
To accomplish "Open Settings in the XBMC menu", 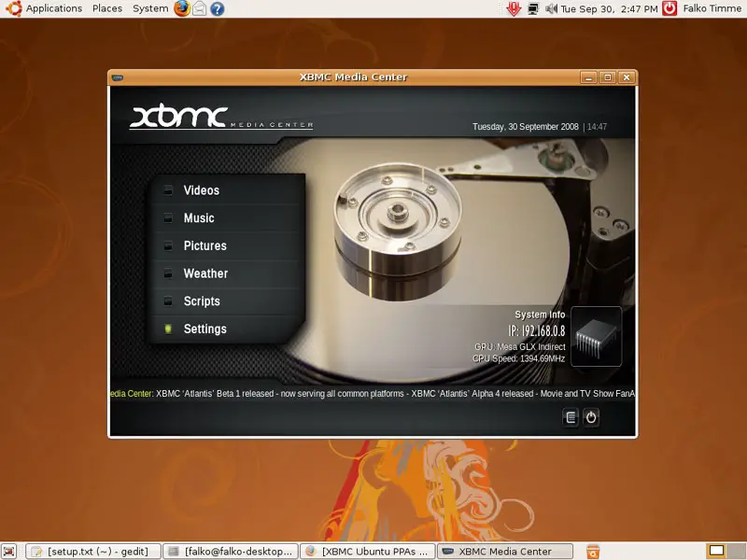I will pyautogui.click(x=204, y=329).
